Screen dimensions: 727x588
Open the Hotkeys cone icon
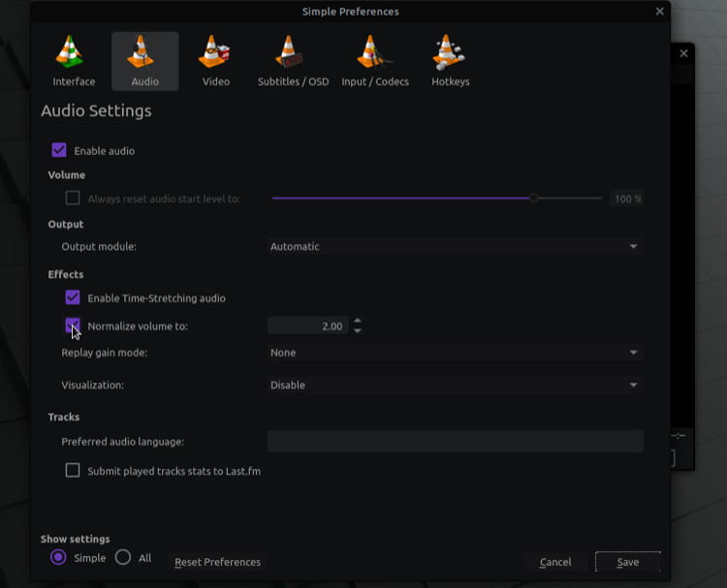[x=449, y=51]
